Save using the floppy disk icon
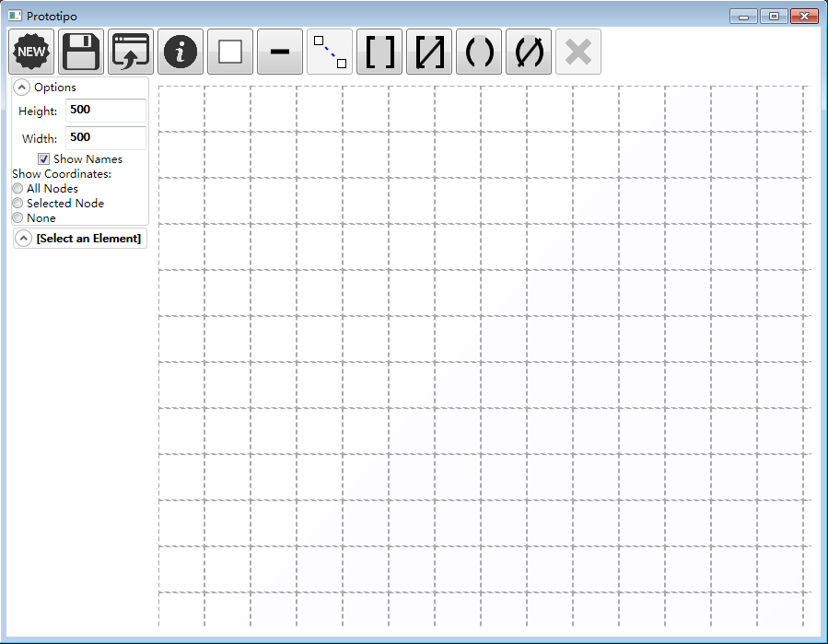The width and height of the screenshot is (828, 644). [x=81, y=52]
